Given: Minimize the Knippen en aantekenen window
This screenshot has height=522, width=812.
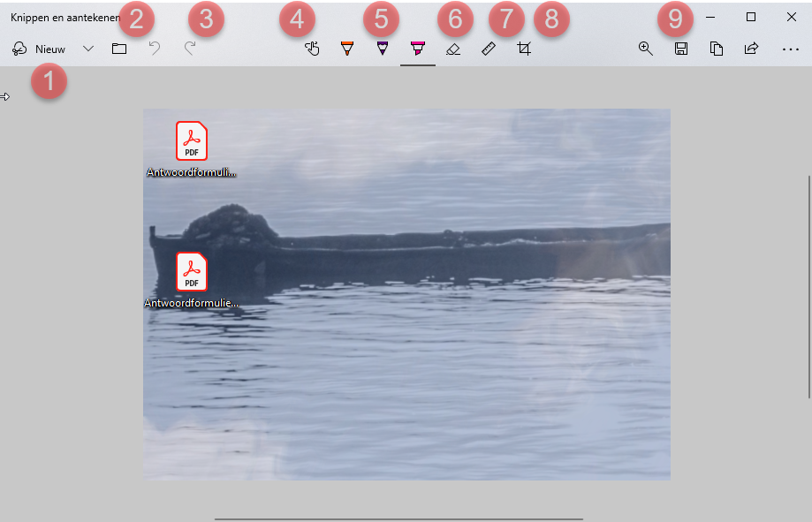Looking at the screenshot, I should coord(710,17).
